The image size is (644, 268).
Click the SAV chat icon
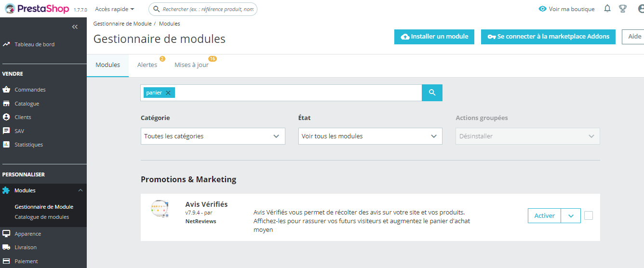6,131
